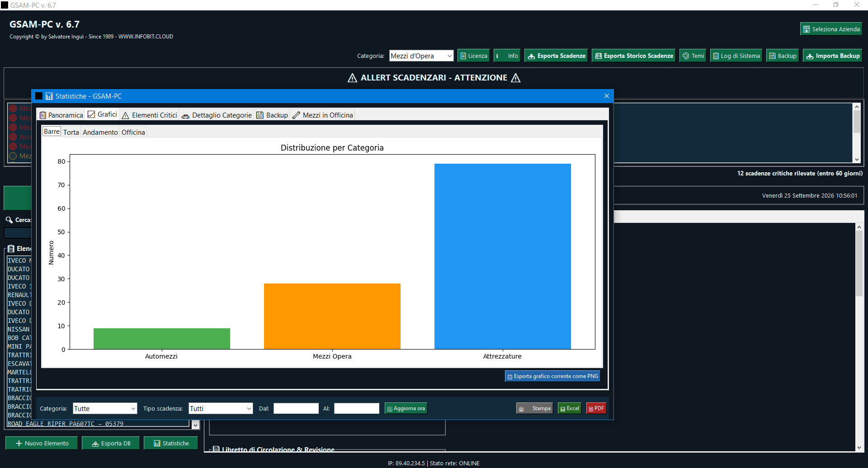Click the Info button

[507, 56]
